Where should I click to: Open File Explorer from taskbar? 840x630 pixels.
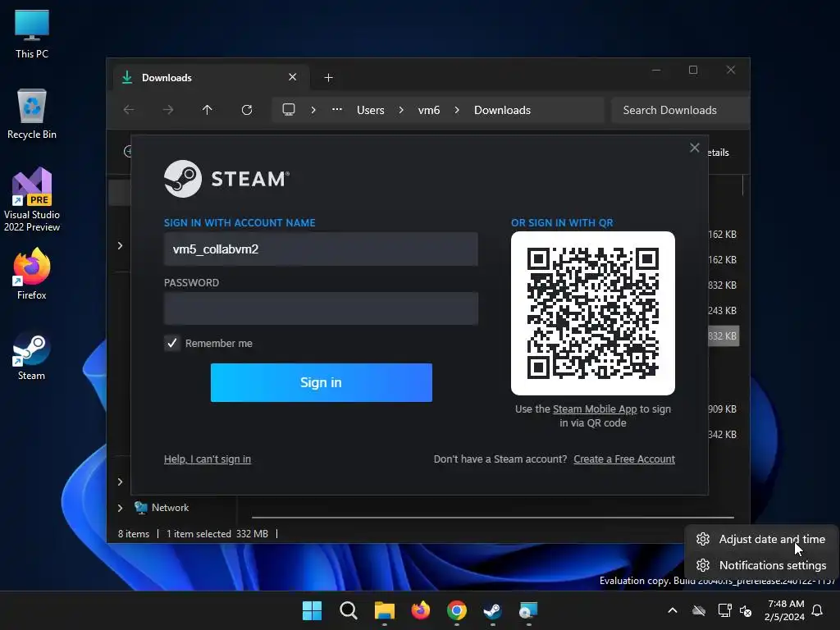[385, 610]
